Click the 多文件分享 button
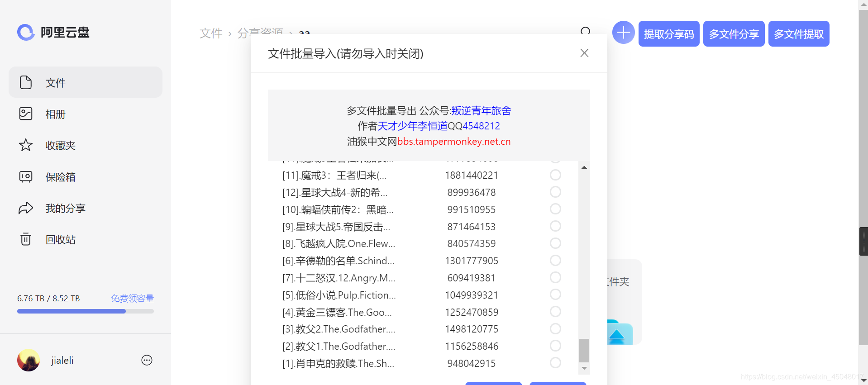The height and width of the screenshot is (385, 868). (734, 34)
